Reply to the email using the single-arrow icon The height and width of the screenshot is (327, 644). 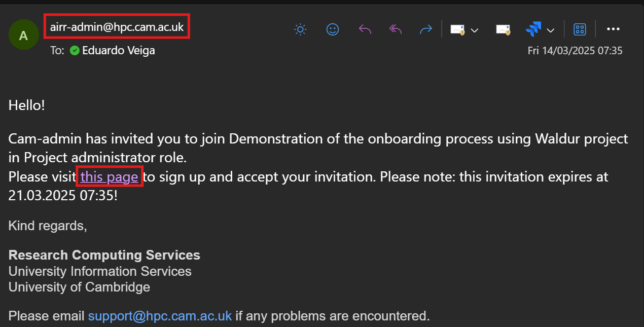(365, 29)
